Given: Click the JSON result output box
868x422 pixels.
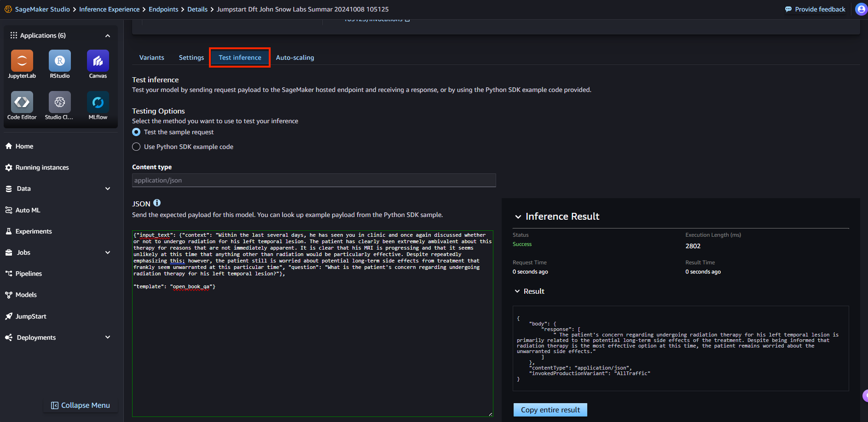Looking at the screenshot, I should pos(681,348).
